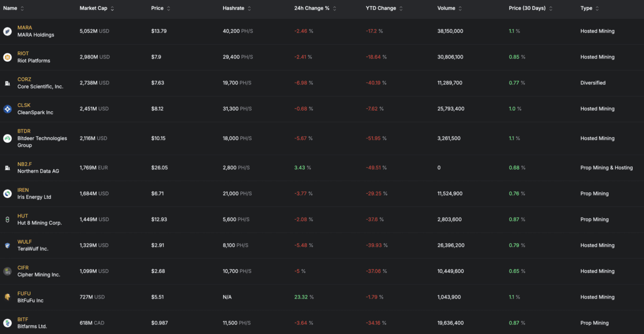This screenshot has height=334, width=644.
Task: Click the CleanSpark blue logo icon
Action: (x=8, y=109)
